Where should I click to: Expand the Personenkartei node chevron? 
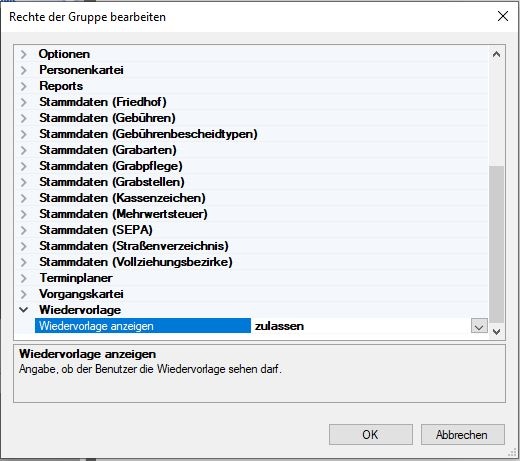click(24, 70)
